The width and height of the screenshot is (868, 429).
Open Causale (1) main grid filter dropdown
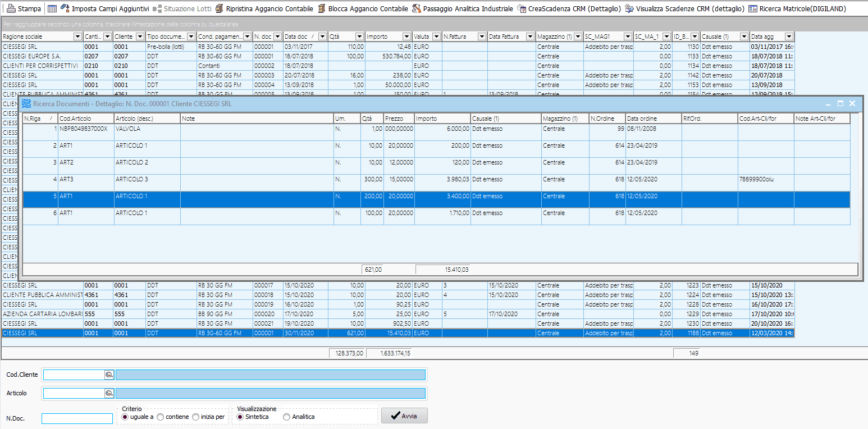(x=743, y=36)
